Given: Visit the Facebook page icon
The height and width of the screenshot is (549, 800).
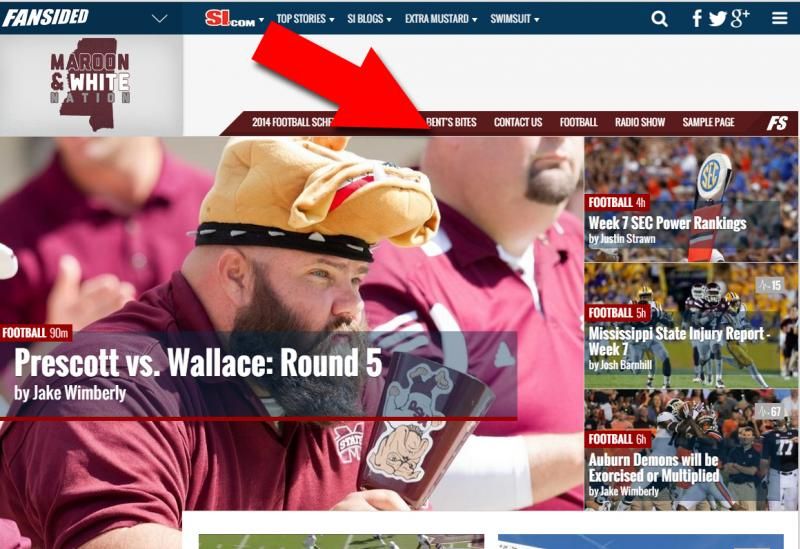Looking at the screenshot, I should [696, 18].
